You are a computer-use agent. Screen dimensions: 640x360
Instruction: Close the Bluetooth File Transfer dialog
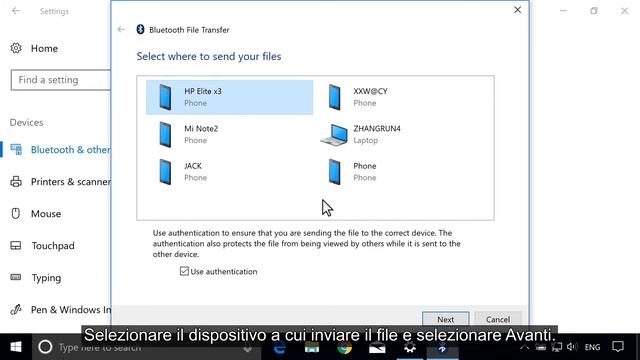517,10
